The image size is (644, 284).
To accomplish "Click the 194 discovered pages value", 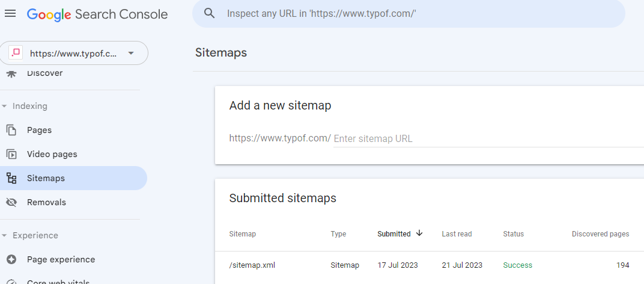I will coord(622,265).
